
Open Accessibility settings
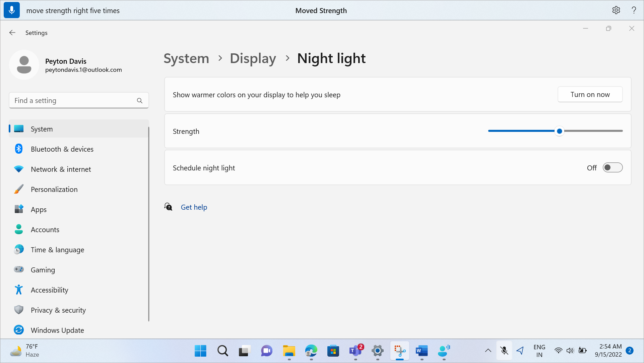[50, 290]
